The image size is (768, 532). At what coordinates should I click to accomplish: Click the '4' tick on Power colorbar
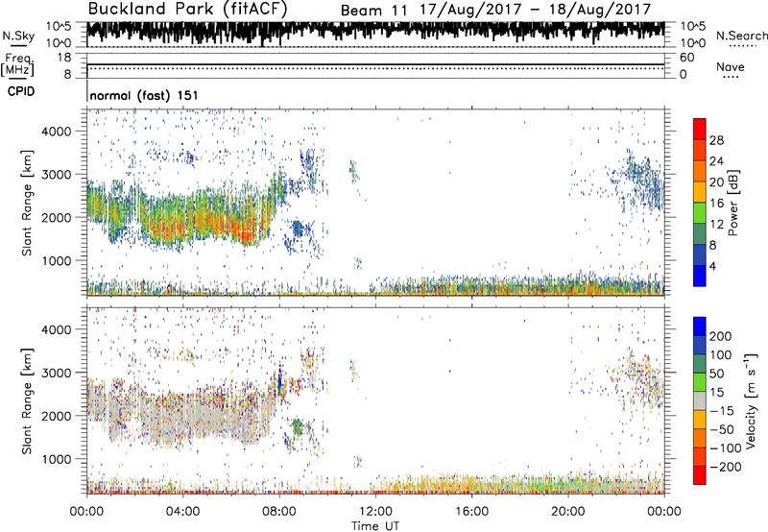(712, 266)
